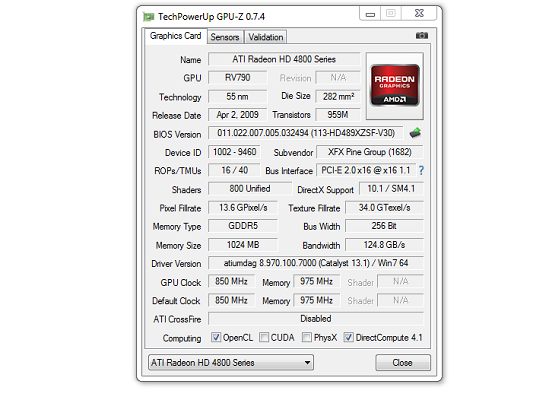Click the GPU-Z title bar app icon
This screenshot has width=549, height=400.
coord(148,17)
